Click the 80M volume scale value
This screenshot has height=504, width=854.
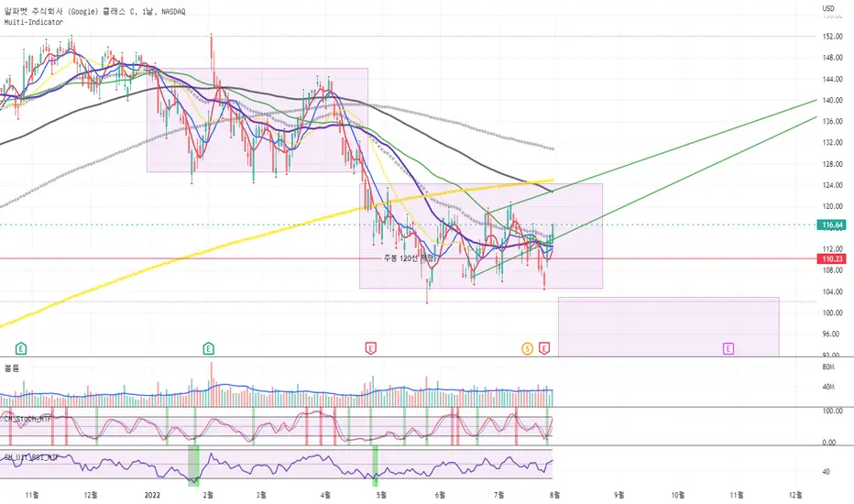828,367
